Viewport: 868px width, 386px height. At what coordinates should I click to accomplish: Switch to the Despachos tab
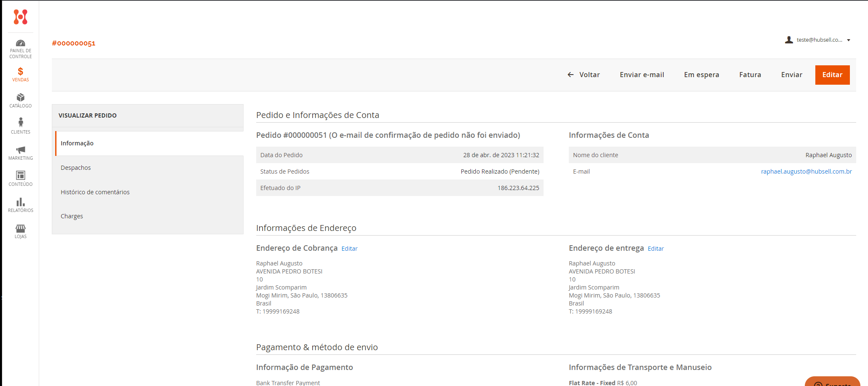click(76, 168)
